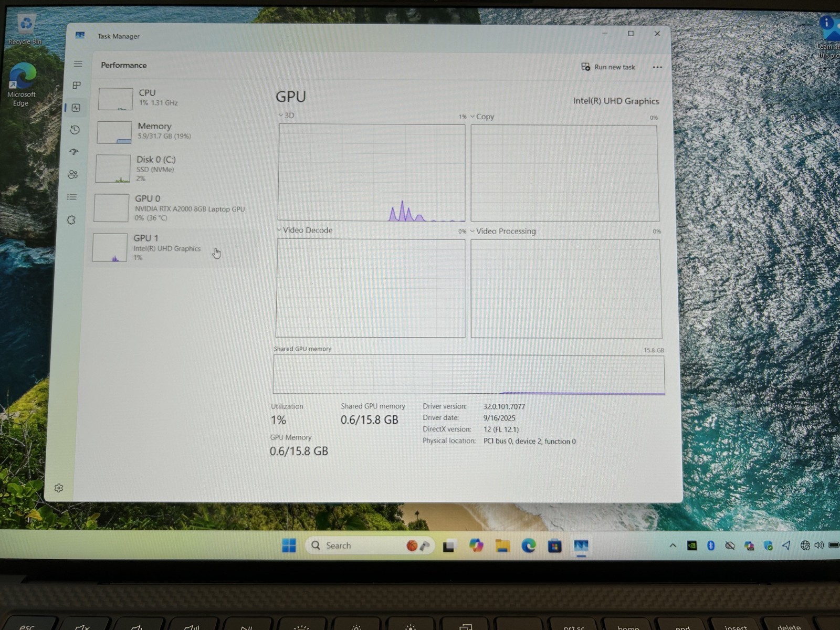
Task: Open the network globe tray icon
Action: point(805,545)
